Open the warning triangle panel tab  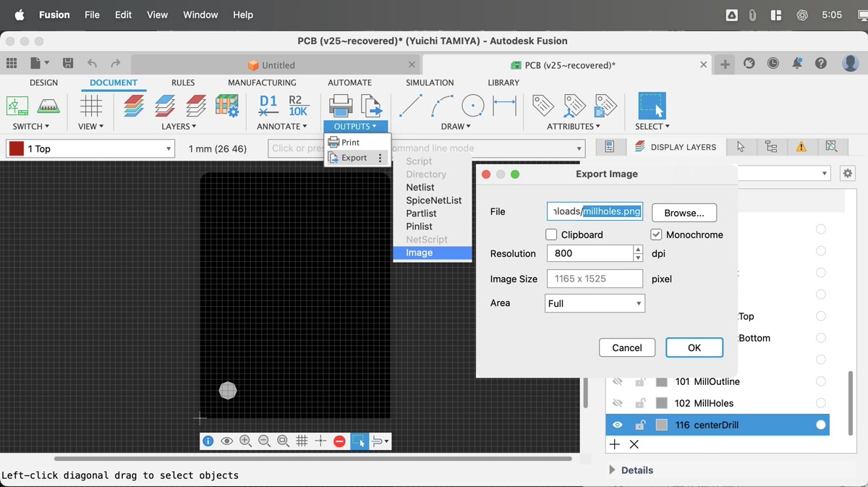tap(801, 147)
